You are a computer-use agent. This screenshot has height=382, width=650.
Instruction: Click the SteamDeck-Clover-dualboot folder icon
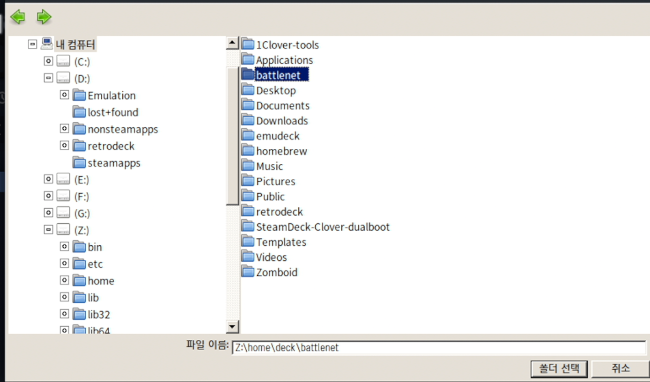point(248,227)
